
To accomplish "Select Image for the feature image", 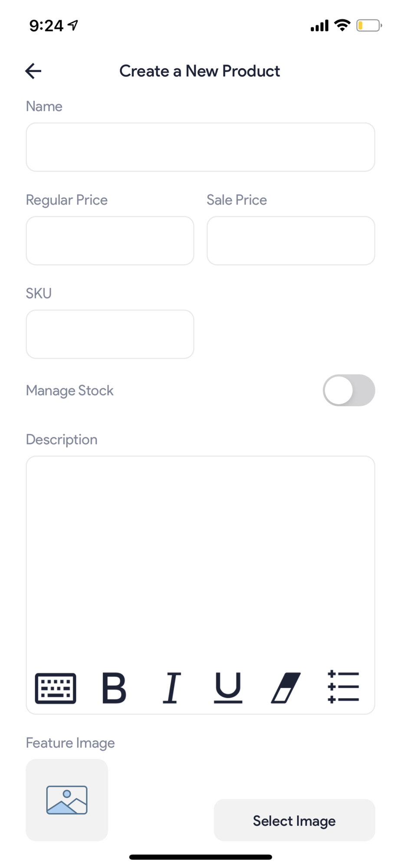I will coord(294,820).
